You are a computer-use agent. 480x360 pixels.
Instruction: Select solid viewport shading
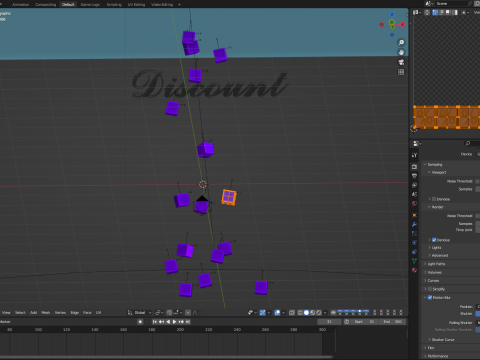(306, 313)
